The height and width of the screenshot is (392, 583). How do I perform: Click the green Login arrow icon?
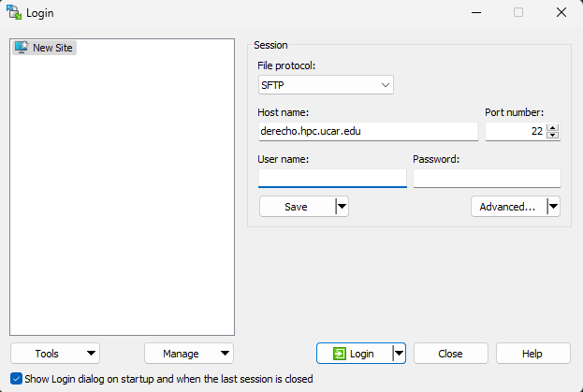339,354
